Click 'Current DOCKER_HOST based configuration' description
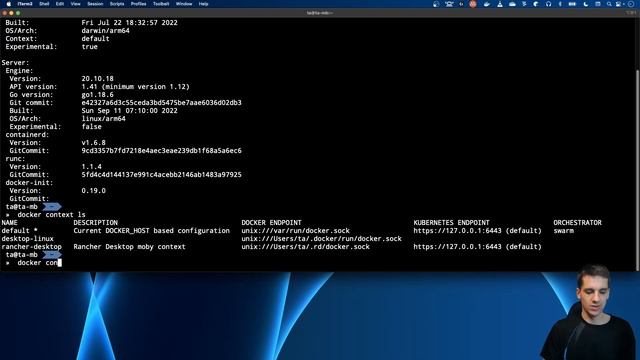Image resolution: width=640 pixels, height=360 pixels. [151, 231]
